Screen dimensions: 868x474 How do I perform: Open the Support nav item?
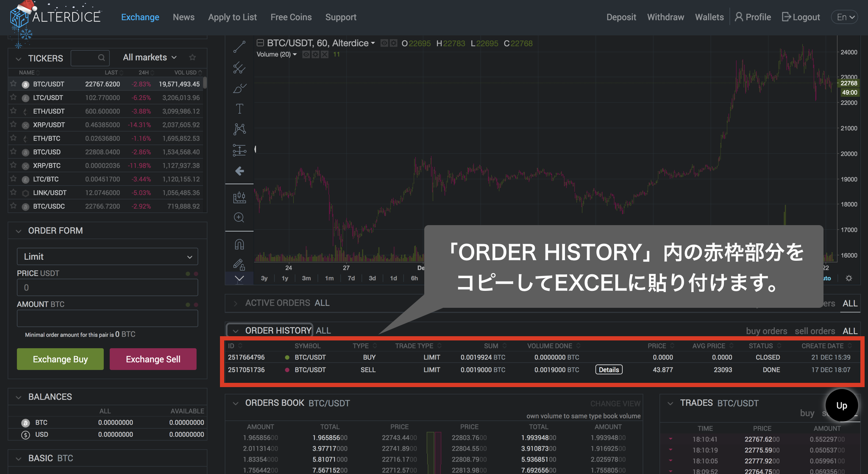341,17
